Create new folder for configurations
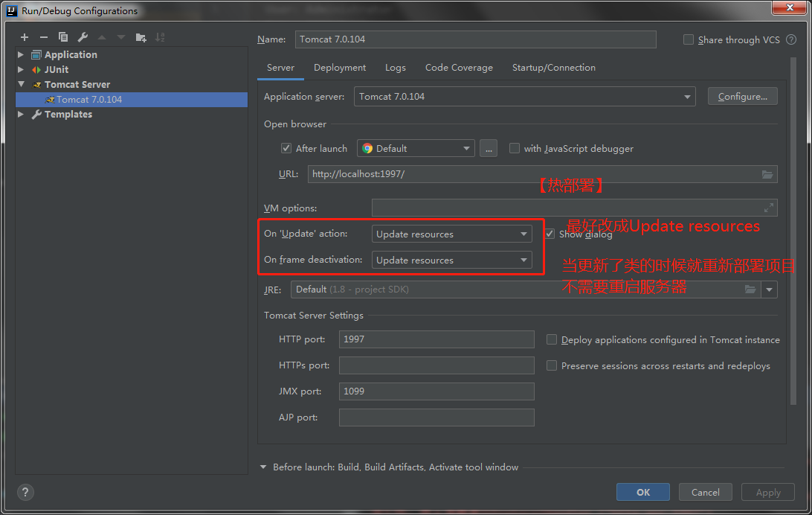 point(141,37)
